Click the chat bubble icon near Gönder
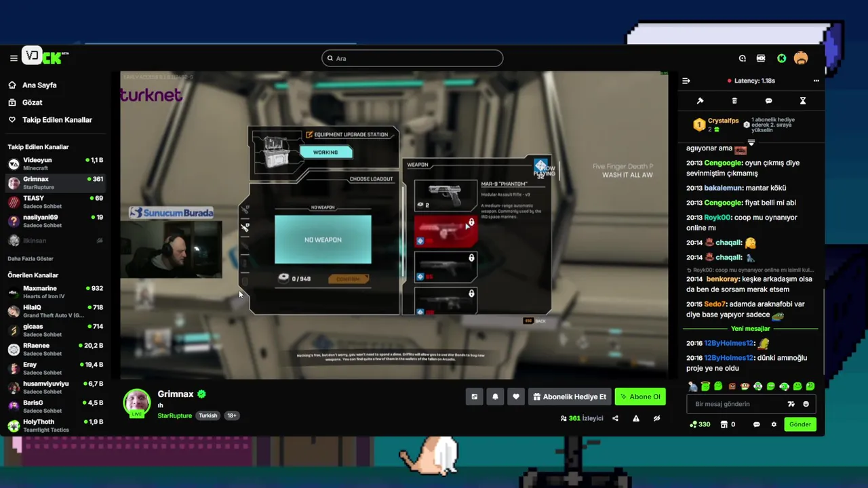Screen dimensions: 868x488 (756, 425)
